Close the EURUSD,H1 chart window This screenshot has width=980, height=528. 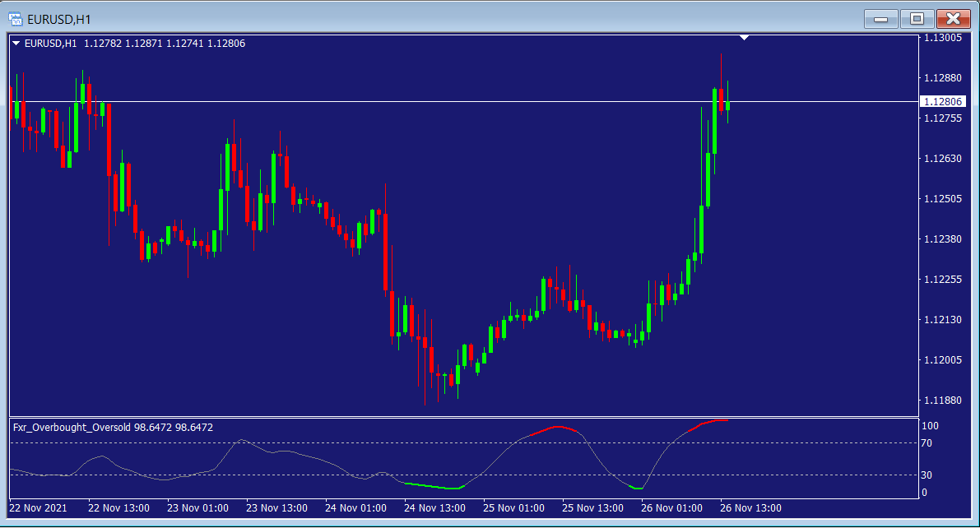(x=953, y=18)
